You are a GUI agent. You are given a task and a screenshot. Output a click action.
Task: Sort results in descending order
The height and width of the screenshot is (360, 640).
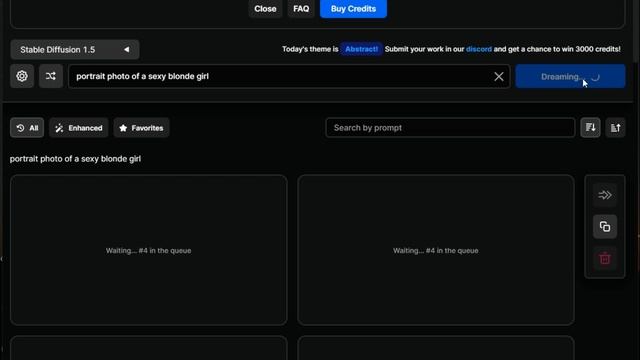[590, 128]
